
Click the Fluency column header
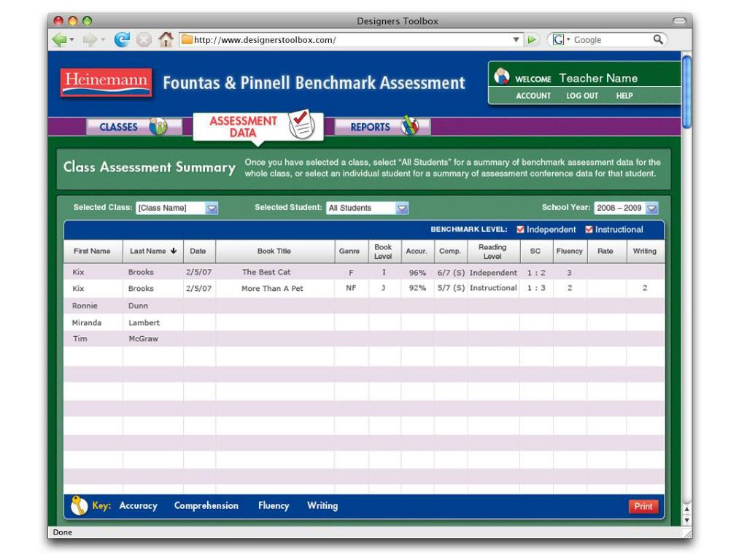click(570, 251)
